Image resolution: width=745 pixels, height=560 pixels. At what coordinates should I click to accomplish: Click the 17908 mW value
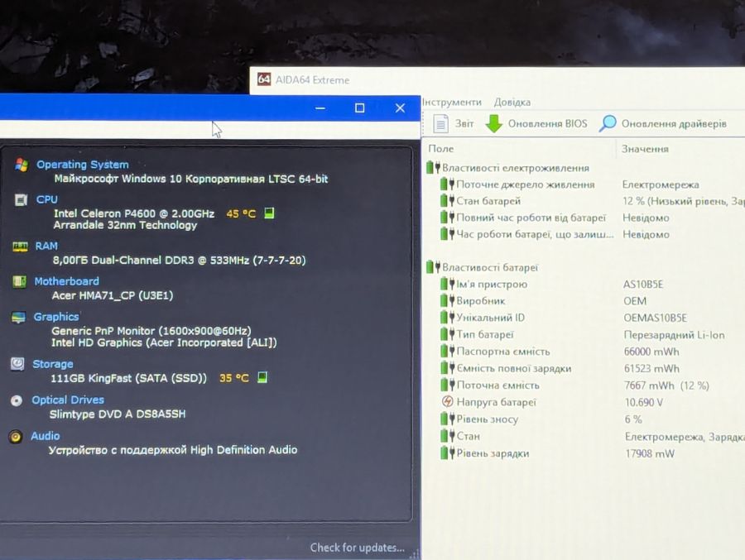tap(650, 453)
